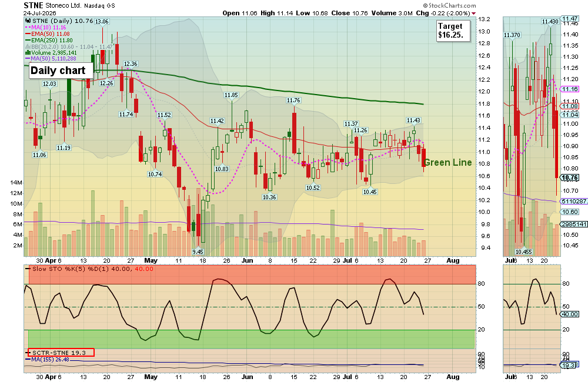Select the MA(10) 11.16 legend entry
The image size is (588, 382).
pos(46,28)
